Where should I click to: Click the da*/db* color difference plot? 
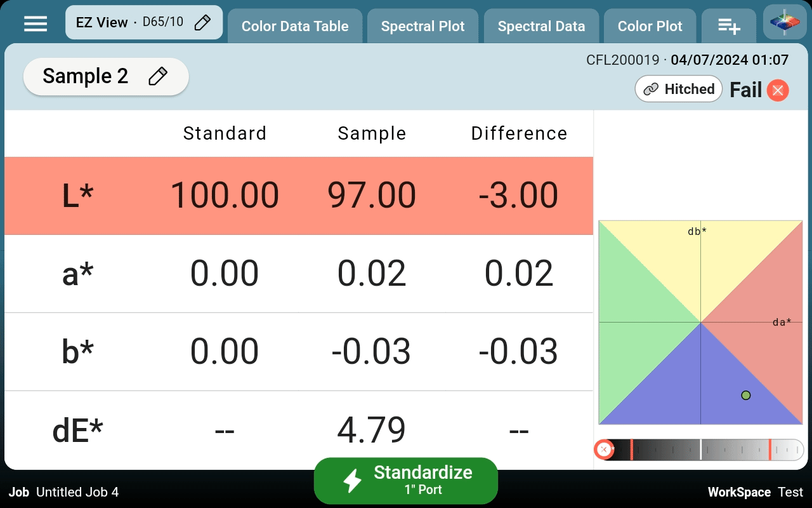click(700, 322)
